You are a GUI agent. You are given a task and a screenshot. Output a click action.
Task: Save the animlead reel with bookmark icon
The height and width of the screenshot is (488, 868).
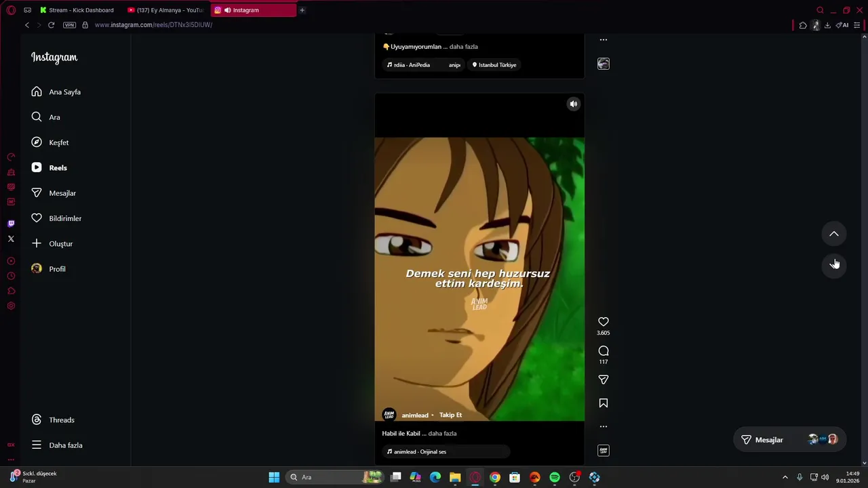click(x=604, y=403)
